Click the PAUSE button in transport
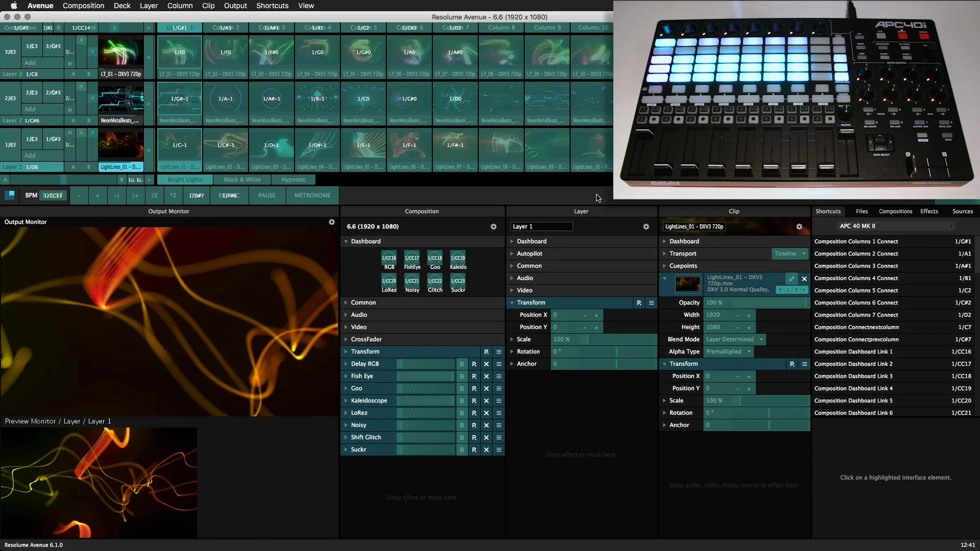This screenshot has height=551, width=980. point(266,195)
